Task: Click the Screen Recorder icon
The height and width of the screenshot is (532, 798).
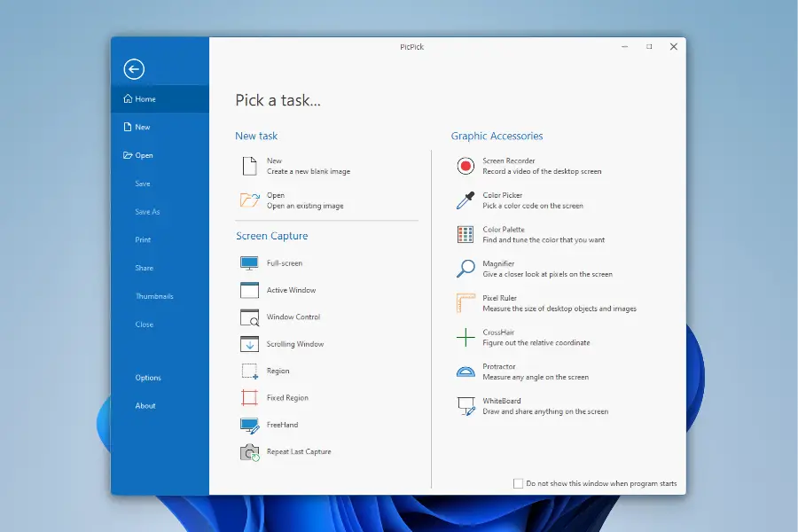Action: point(465,166)
